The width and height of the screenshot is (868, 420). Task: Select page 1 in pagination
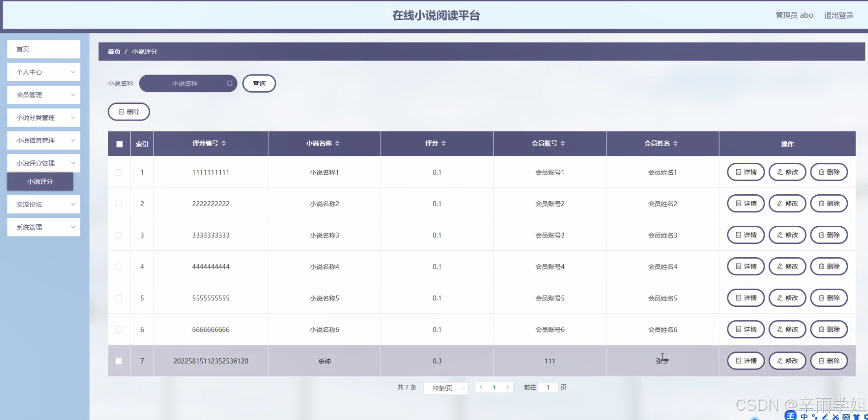(494, 387)
